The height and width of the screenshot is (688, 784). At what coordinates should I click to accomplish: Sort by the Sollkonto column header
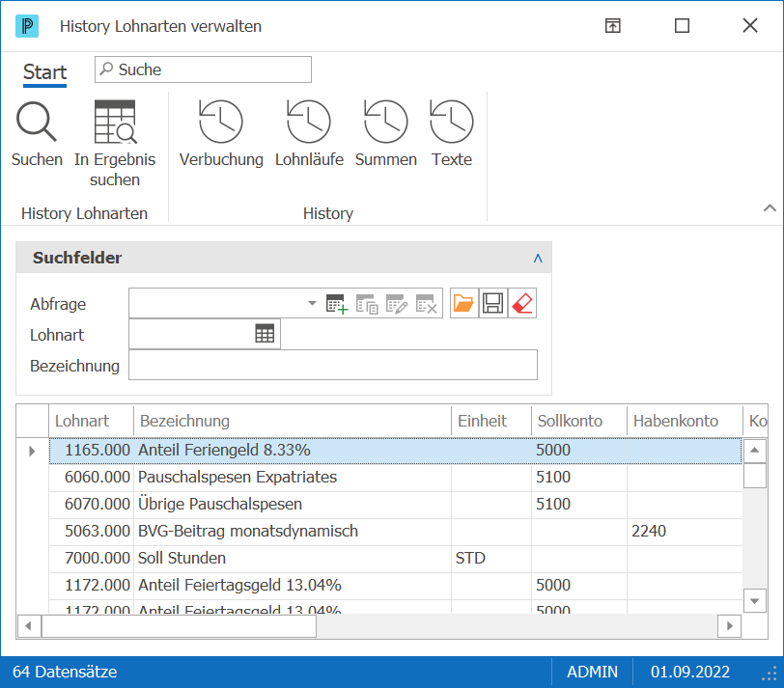tap(579, 421)
